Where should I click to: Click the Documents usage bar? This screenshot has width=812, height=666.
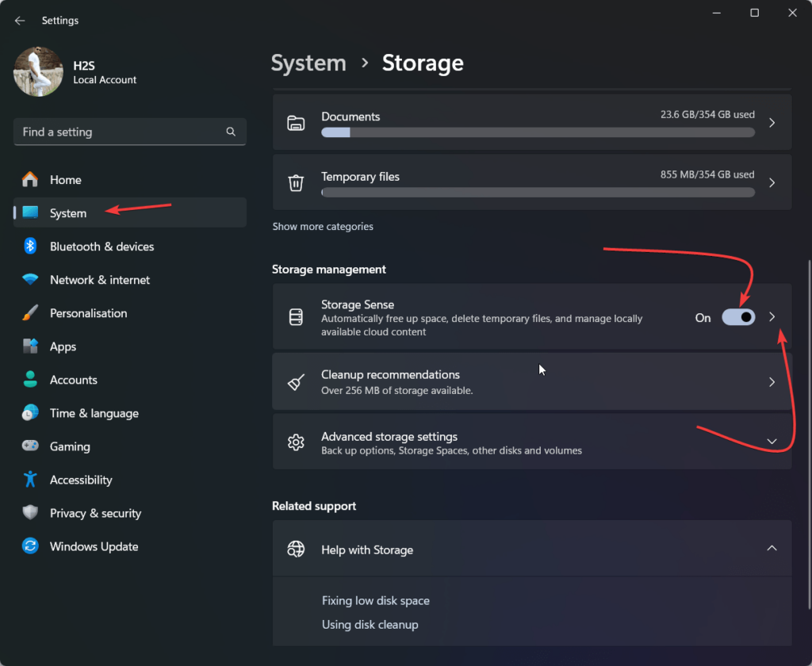click(x=538, y=132)
